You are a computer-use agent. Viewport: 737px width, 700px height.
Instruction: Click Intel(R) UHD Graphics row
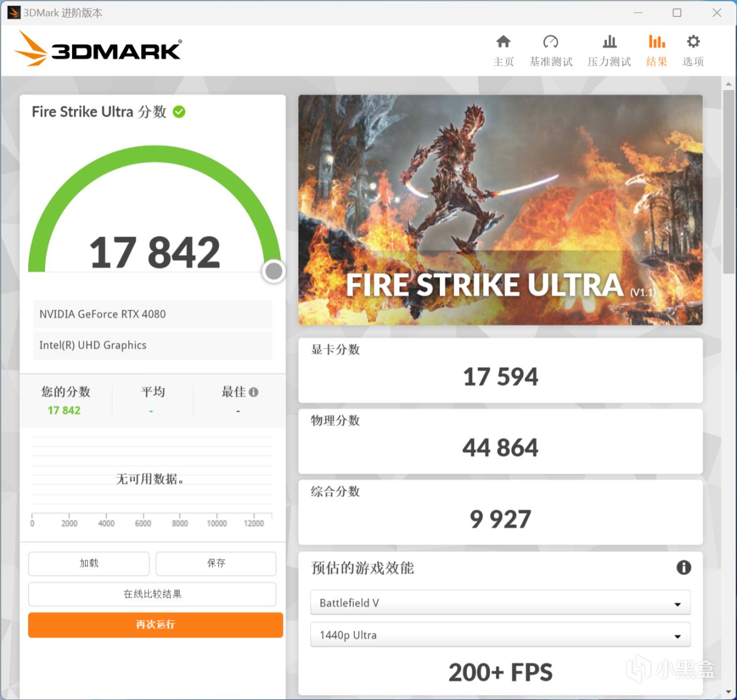tap(152, 345)
